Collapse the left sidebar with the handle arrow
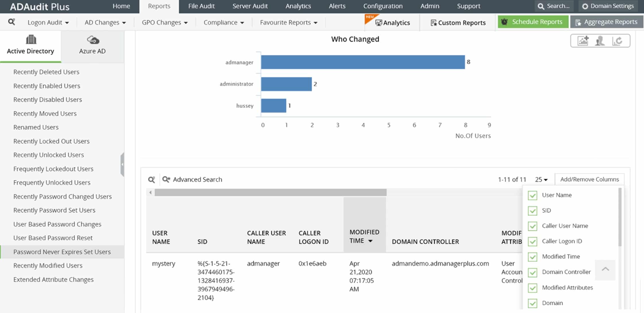The height and width of the screenshot is (313, 644). coord(122,164)
